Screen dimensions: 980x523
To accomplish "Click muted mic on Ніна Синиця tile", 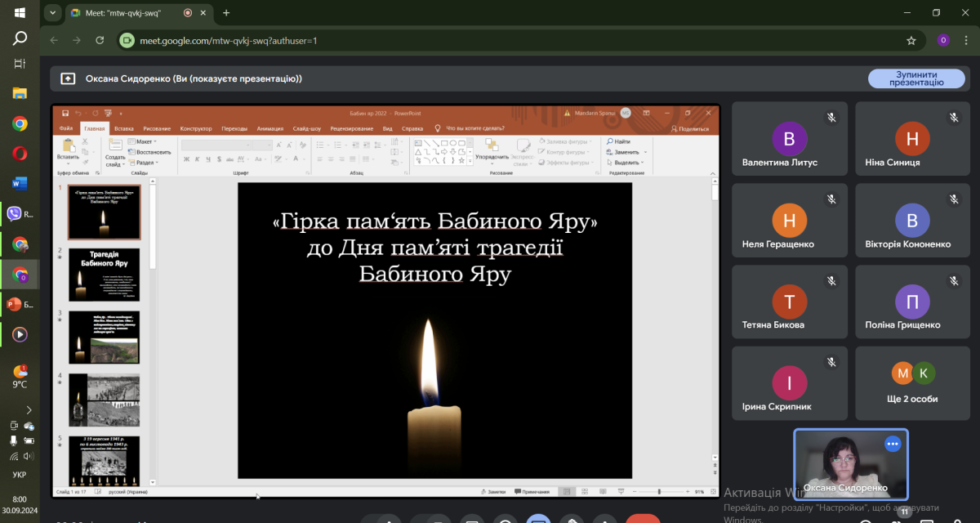I will tap(953, 118).
